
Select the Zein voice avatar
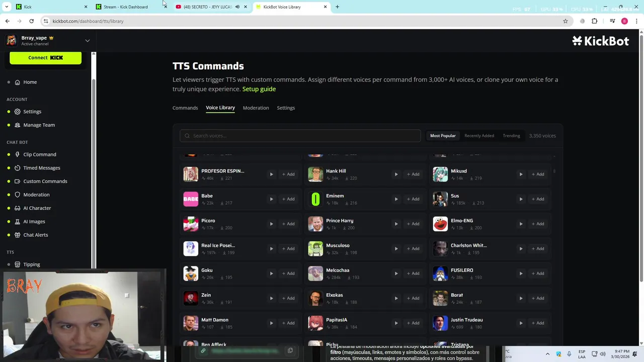[191, 299]
